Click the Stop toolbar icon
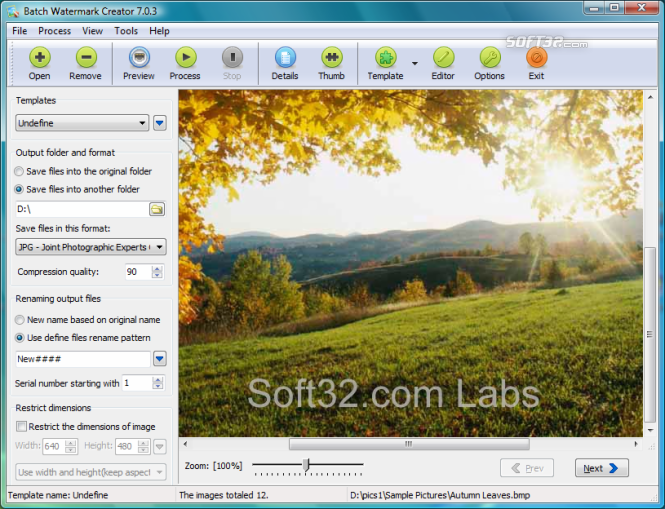 point(232,57)
